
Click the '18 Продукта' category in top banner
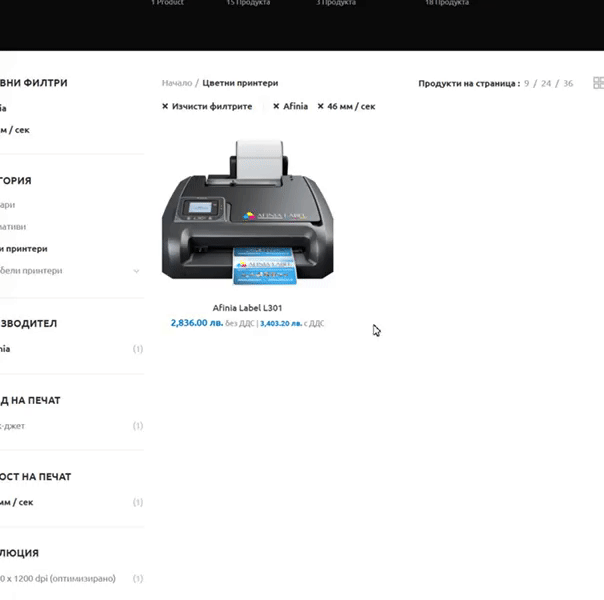click(x=447, y=3)
